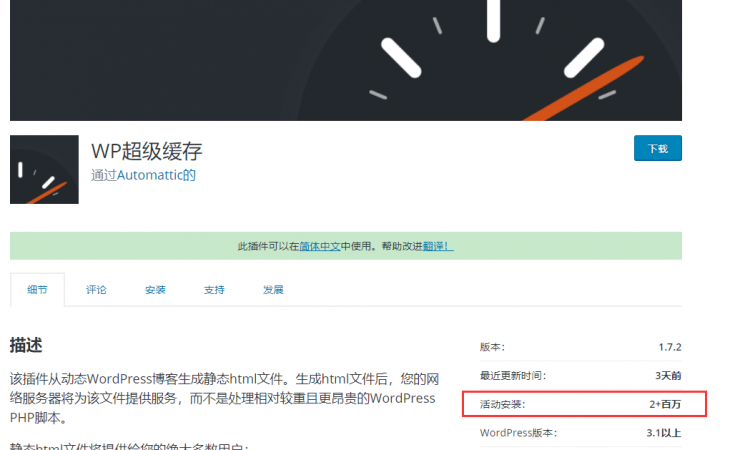This screenshot has width=750, height=450.
Task: Click the WordPress版本 label
Action: 518,433
